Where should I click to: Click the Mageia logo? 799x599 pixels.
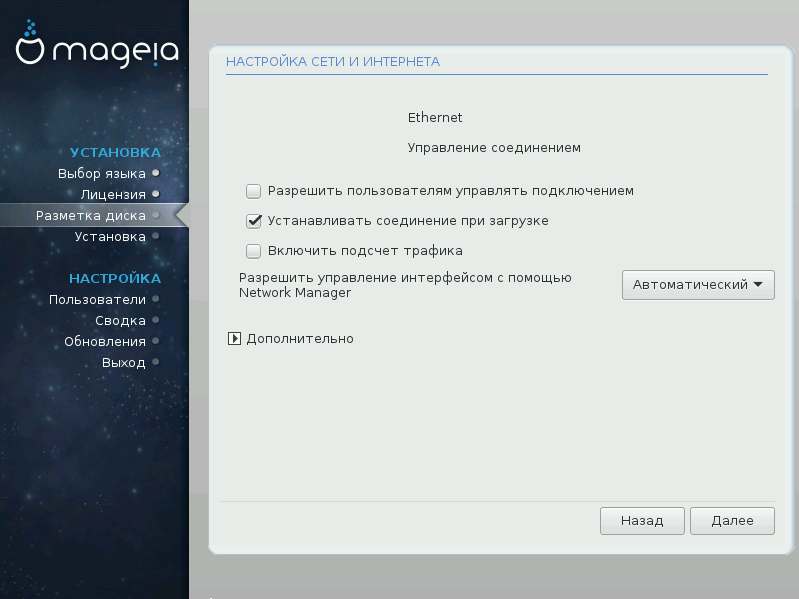click(96, 50)
